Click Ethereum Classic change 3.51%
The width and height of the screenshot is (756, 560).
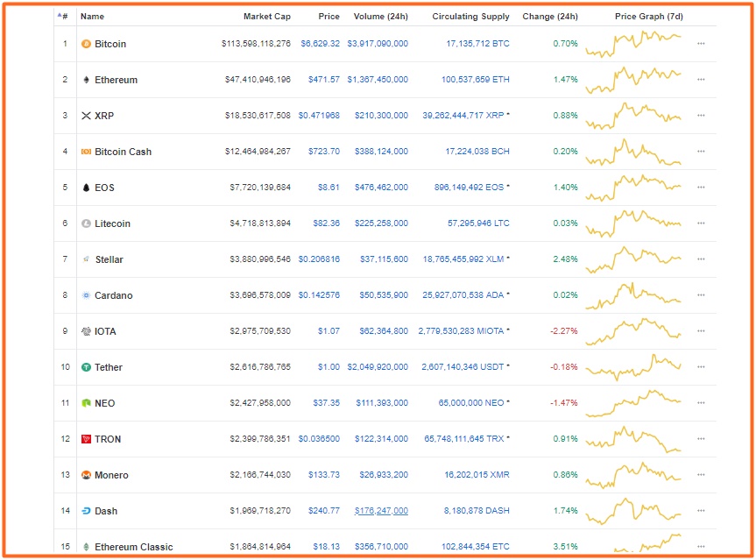click(565, 547)
